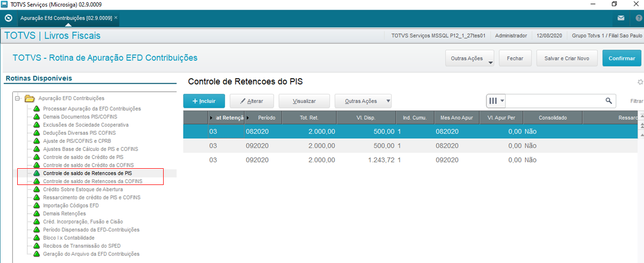Click triangle icon for saldo de Crédito de PIS
This screenshot has width=644, height=263.
click(x=36, y=157)
